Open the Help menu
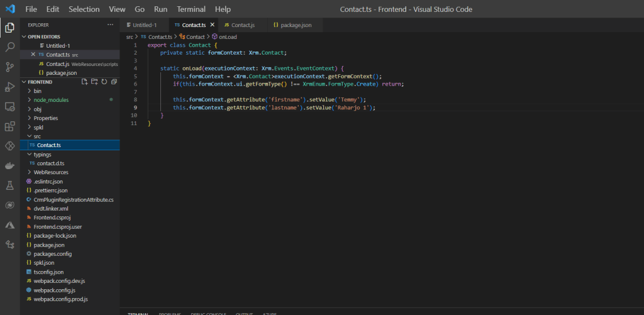 point(223,9)
